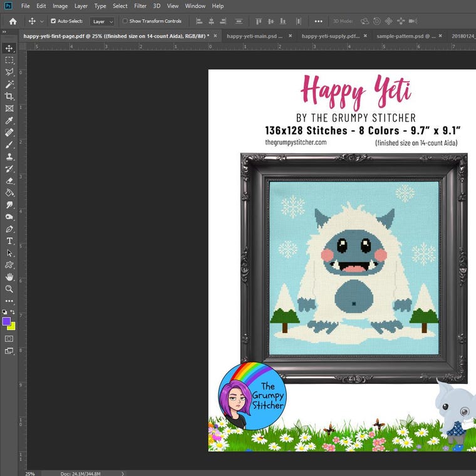
Task: Click the Home button in options bar
Action: coord(13,21)
